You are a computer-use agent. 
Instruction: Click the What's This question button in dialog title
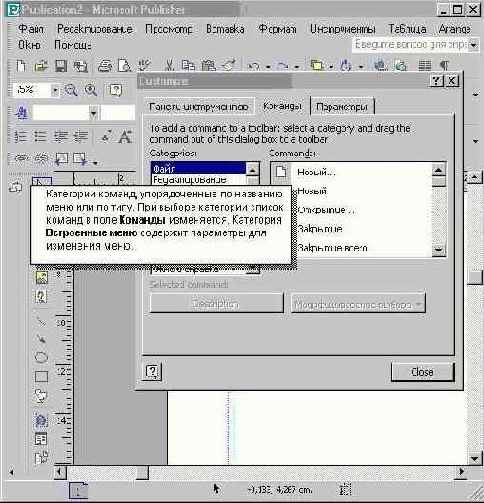[x=436, y=81]
